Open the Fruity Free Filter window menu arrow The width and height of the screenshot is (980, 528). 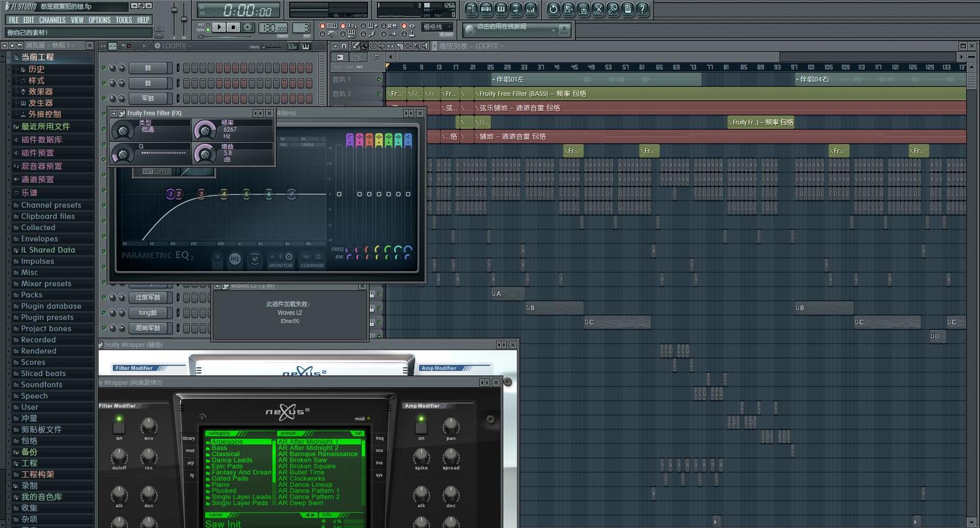click(x=114, y=113)
